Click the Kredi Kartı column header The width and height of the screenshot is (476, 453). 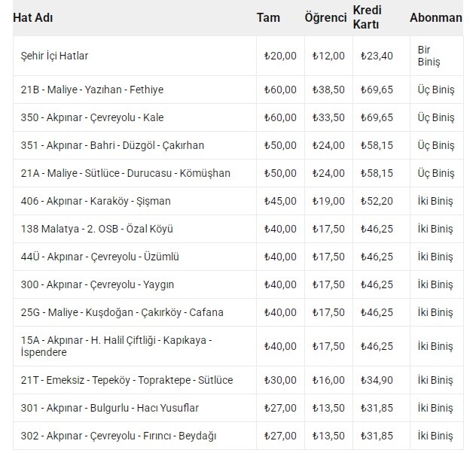368,17
